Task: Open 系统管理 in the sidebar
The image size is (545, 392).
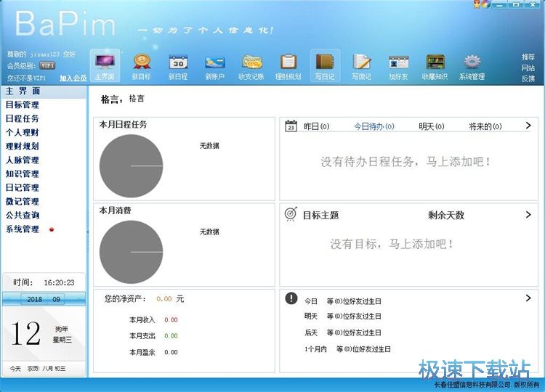Action: coord(23,229)
